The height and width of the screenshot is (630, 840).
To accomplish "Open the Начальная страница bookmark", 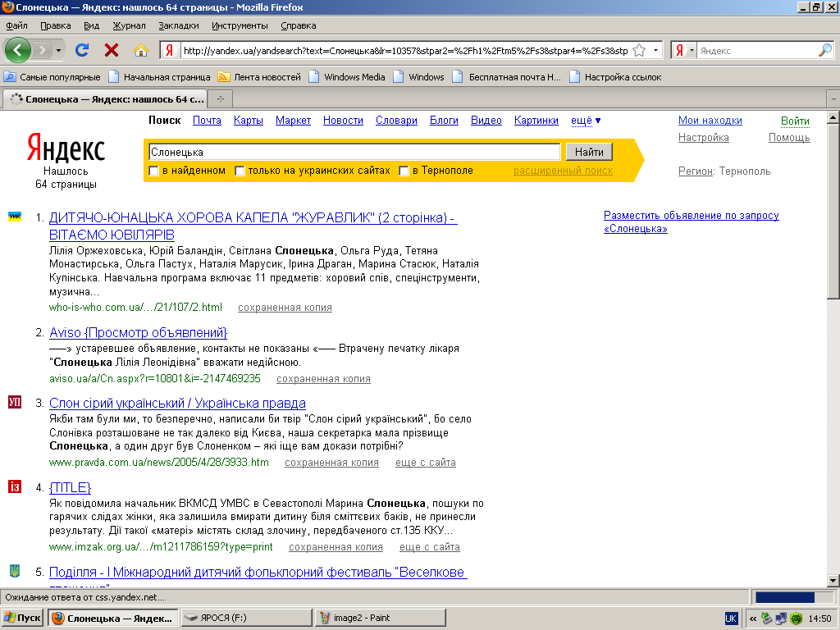I will click(x=159, y=77).
